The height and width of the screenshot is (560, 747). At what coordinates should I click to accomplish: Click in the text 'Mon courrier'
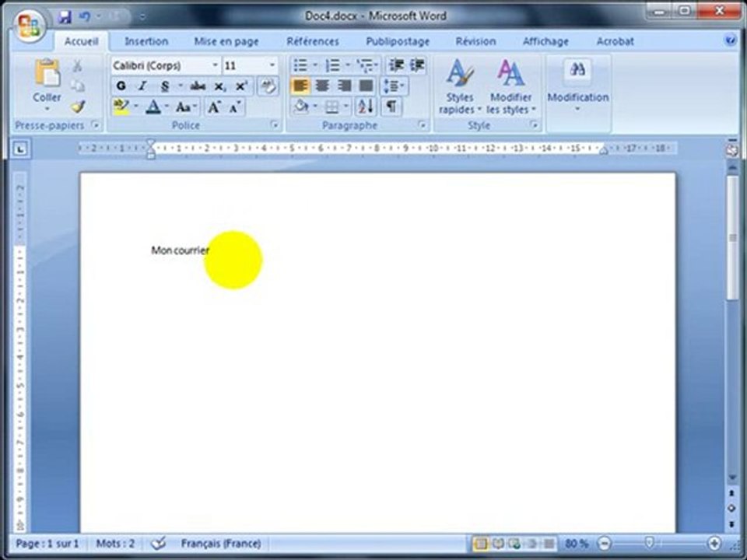pos(180,250)
